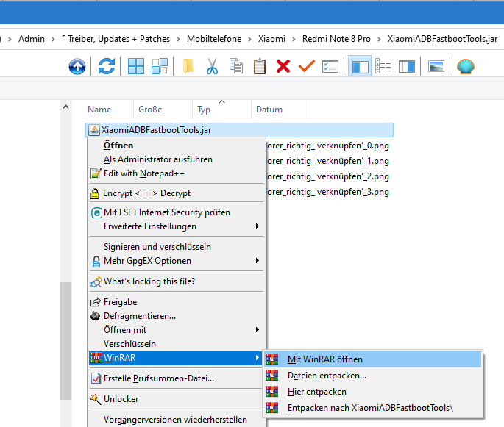
Task: Click the orange checkmark toolbar icon
Action: click(307, 66)
